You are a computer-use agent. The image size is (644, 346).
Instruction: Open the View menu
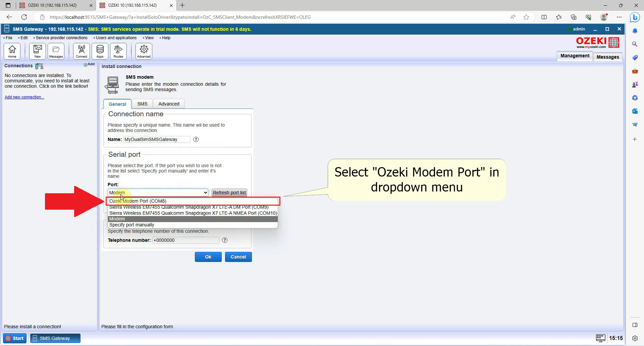(x=149, y=38)
